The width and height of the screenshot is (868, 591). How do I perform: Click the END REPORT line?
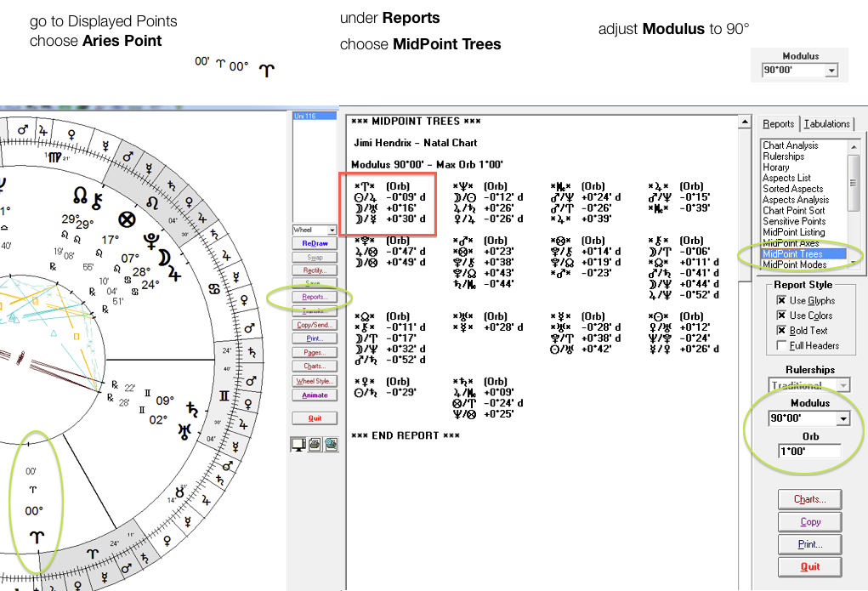(406, 435)
